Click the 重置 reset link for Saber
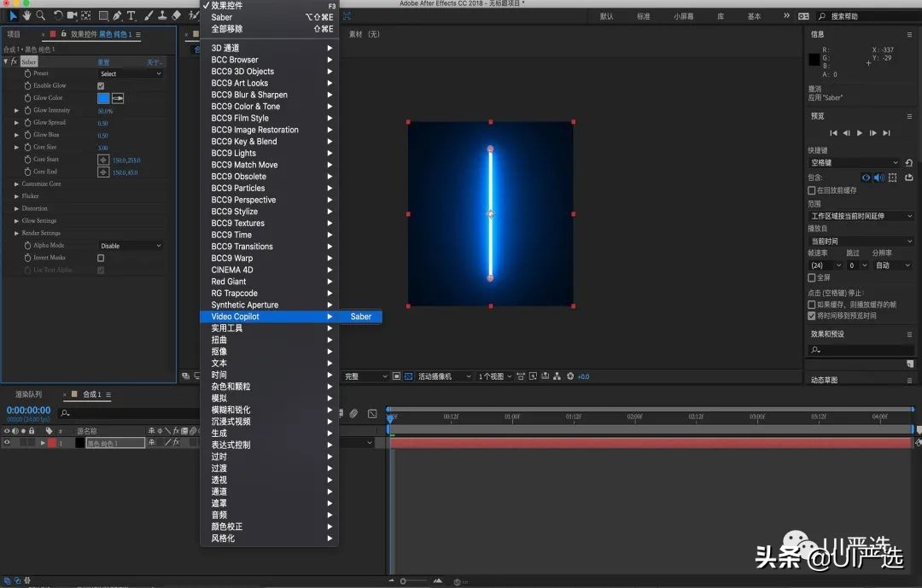This screenshot has width=922, height=588. 103,62
